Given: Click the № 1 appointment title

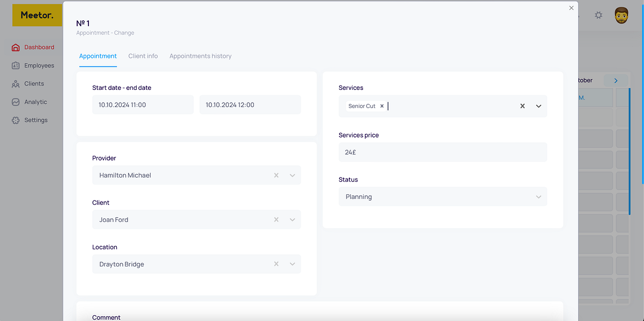Looking at the screenshot, I should [83, 23].
